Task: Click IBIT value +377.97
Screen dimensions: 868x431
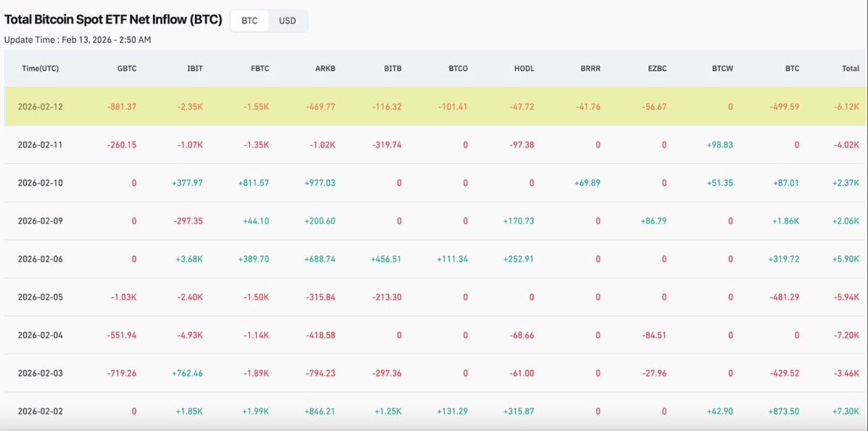Action: point(187,183)
